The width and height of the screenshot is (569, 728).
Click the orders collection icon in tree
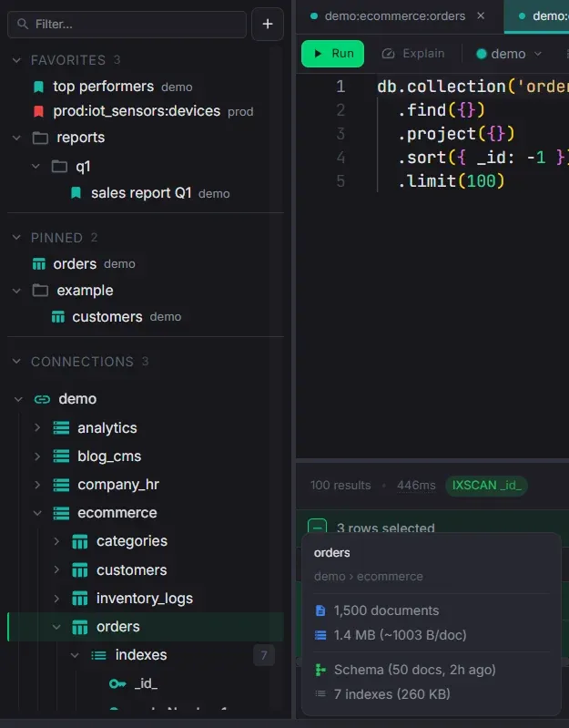[x=80, y=627]
